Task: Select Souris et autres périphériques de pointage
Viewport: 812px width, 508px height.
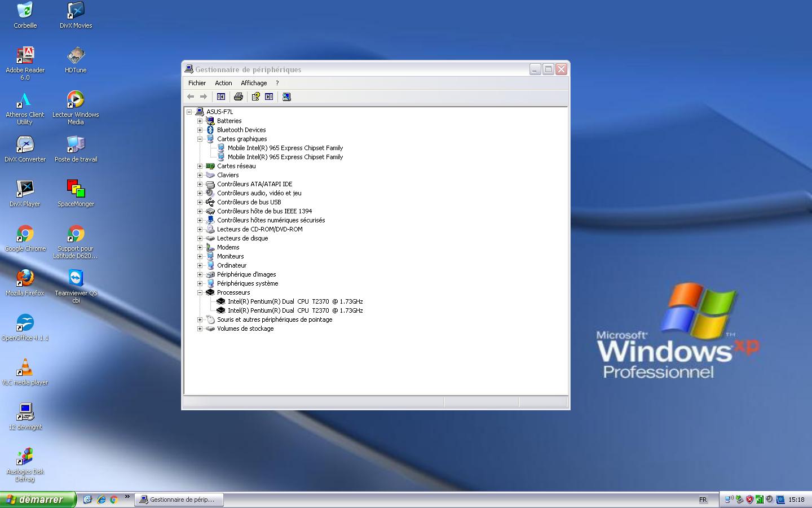Action: 275,319
